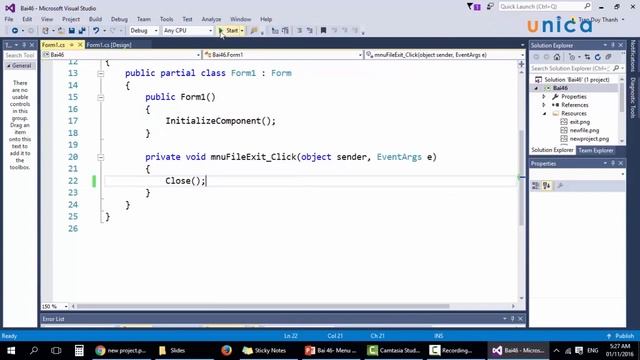
Task: Open the Debug menu
Action: 119,19
